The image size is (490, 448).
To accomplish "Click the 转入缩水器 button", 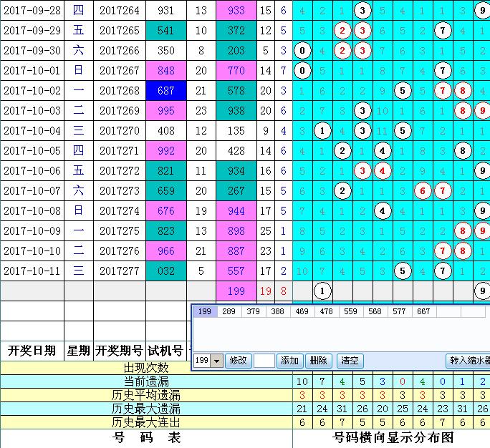I will coord(468,361).
